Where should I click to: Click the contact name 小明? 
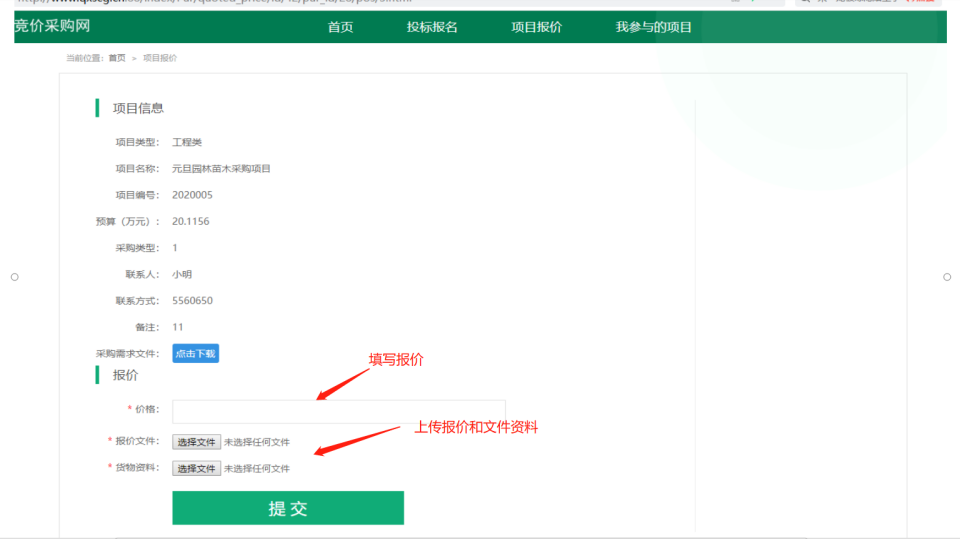(x=182, y=274)
